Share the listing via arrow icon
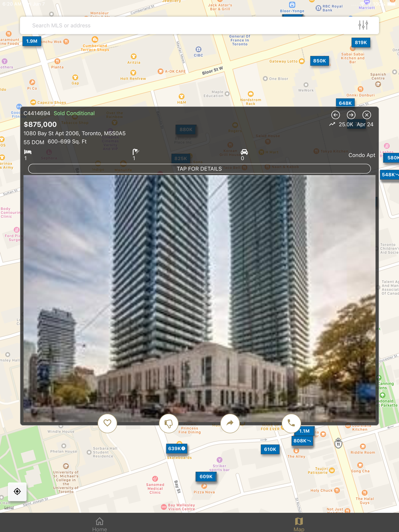 (x=230, y=423)
